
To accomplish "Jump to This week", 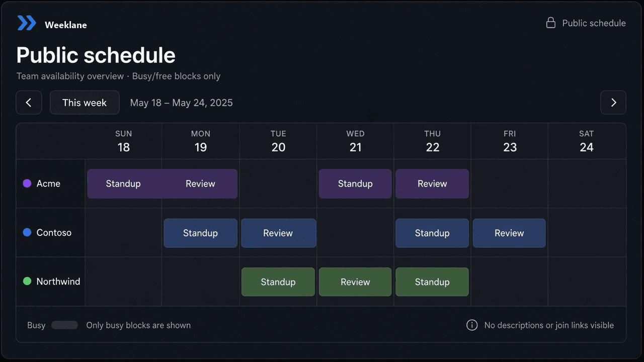I will [x=85, y=103].
